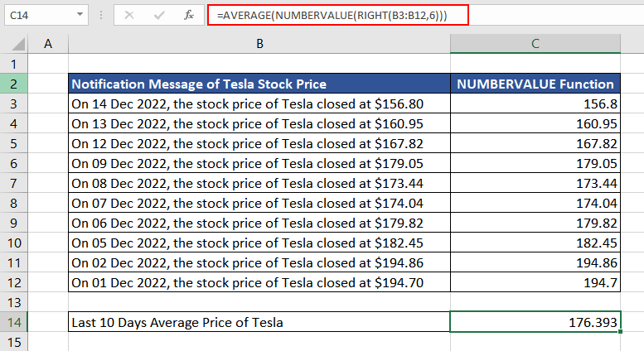Click the result cell showing 176.393
Image resolution: width=644 pixels, height=351 pixels.
point(535,322)
